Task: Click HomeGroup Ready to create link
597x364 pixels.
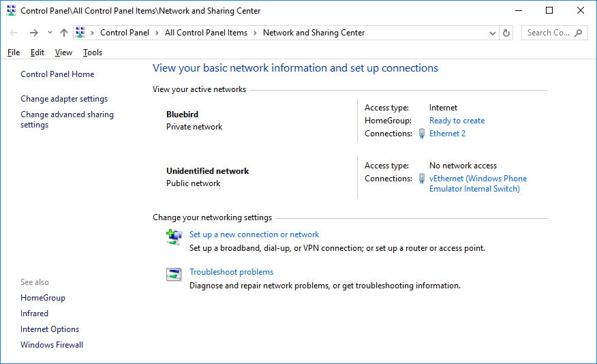Action: pos(457,121)
